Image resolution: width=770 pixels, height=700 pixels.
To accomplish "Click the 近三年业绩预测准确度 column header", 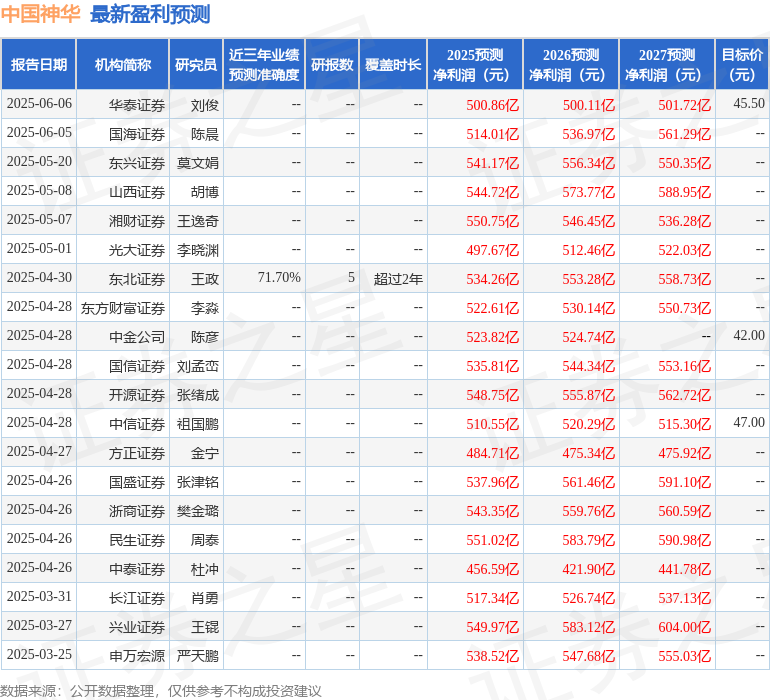I will click(x=264, y=65).
